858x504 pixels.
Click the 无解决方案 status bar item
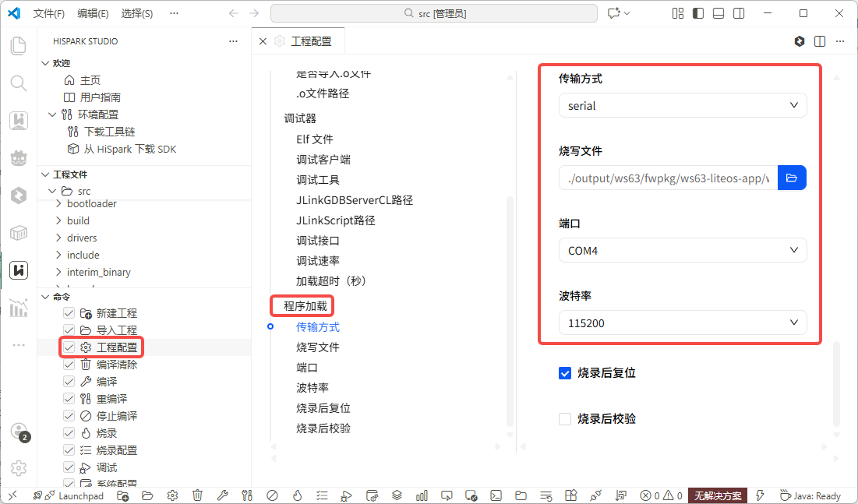718,495
